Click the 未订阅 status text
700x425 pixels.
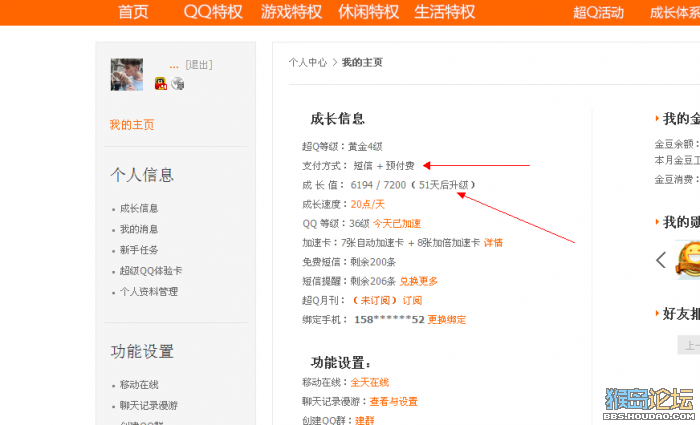(x=375, y=300)
